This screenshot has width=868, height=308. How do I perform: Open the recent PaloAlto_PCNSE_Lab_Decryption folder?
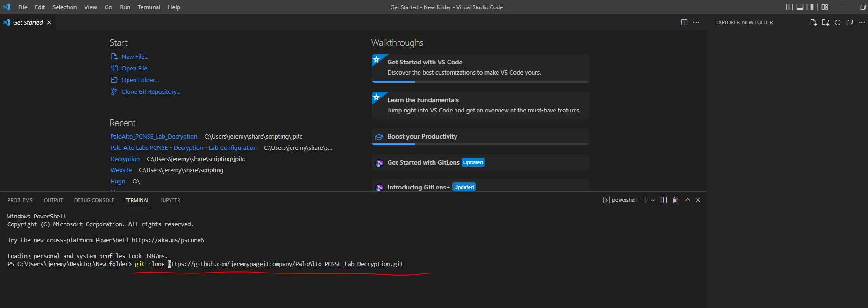pos(154,137)
